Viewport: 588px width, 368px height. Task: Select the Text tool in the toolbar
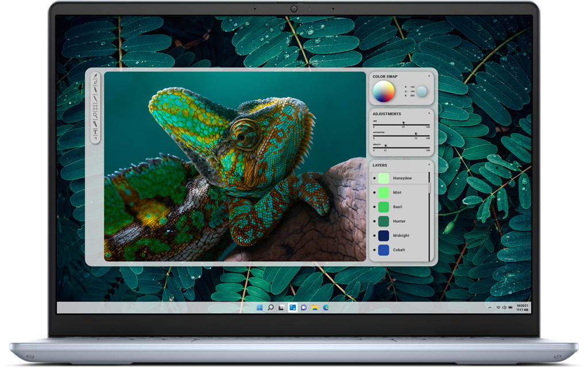click(95, 132)
